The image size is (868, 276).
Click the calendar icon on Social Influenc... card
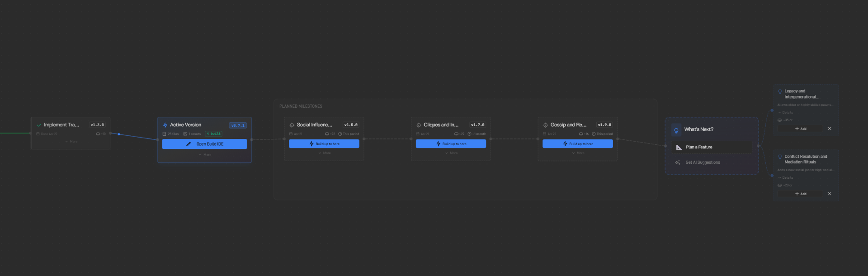(x=291, y=134)
